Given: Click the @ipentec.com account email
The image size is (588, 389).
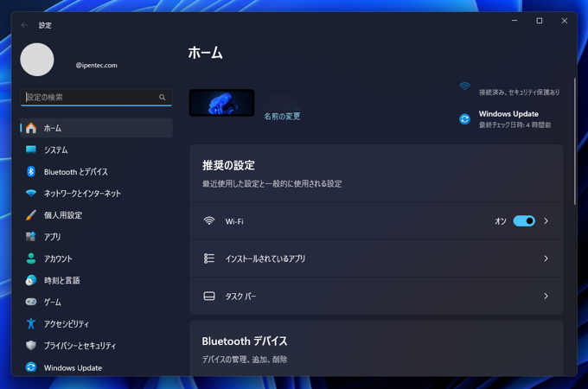Looking at the screenshot, I should click(x=96, y=65).
